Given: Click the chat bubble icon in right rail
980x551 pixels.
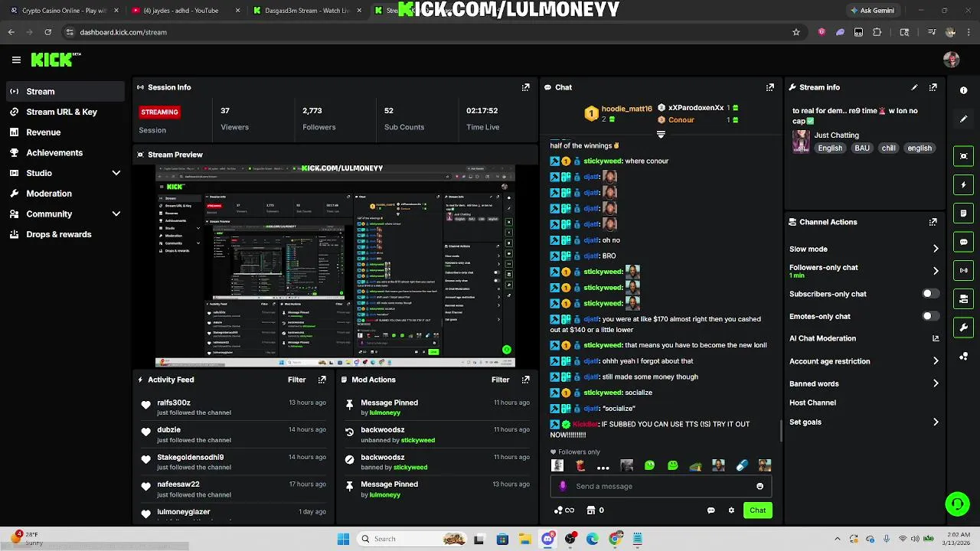Looking at the screenshot, I should [x=963, y=242].
